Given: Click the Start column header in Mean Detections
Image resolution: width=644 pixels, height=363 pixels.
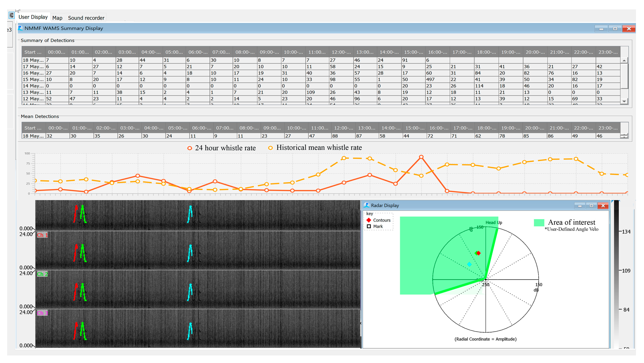Looking at the screenshot, I should click(x=33, y=128).
